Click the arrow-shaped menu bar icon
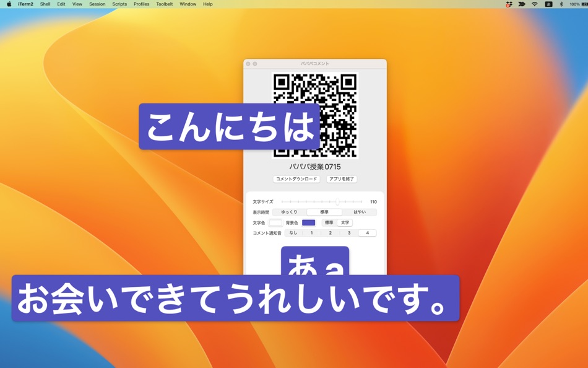The image size is (588, 368). (522, 4)
